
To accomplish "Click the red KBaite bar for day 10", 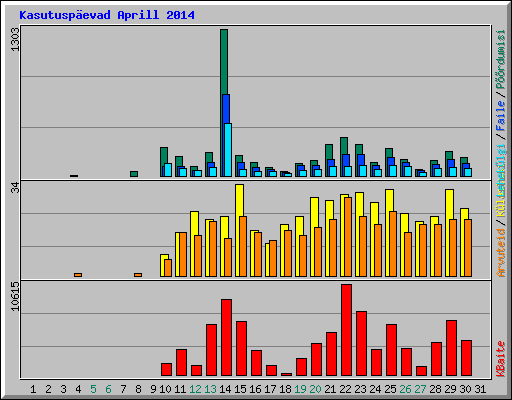I will coord(166,369).
